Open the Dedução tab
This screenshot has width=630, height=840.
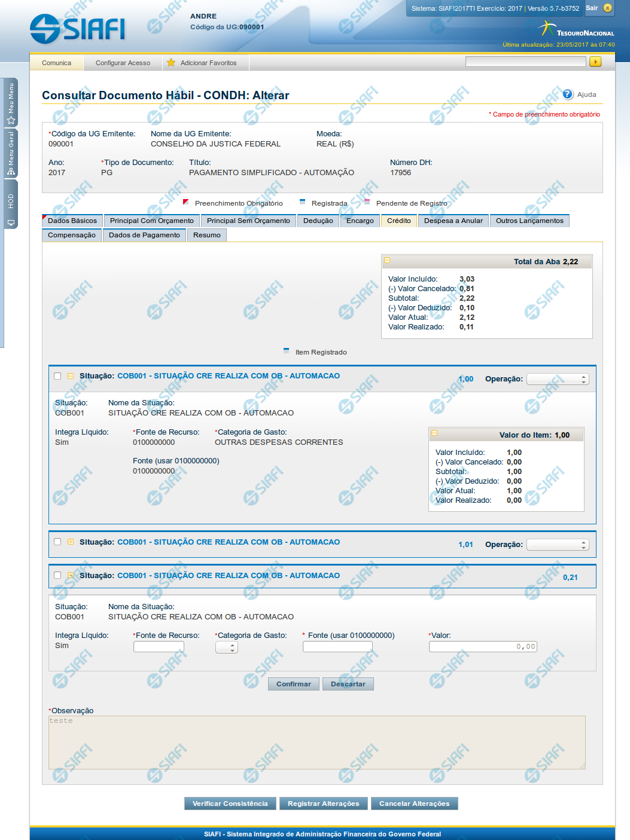318,221
